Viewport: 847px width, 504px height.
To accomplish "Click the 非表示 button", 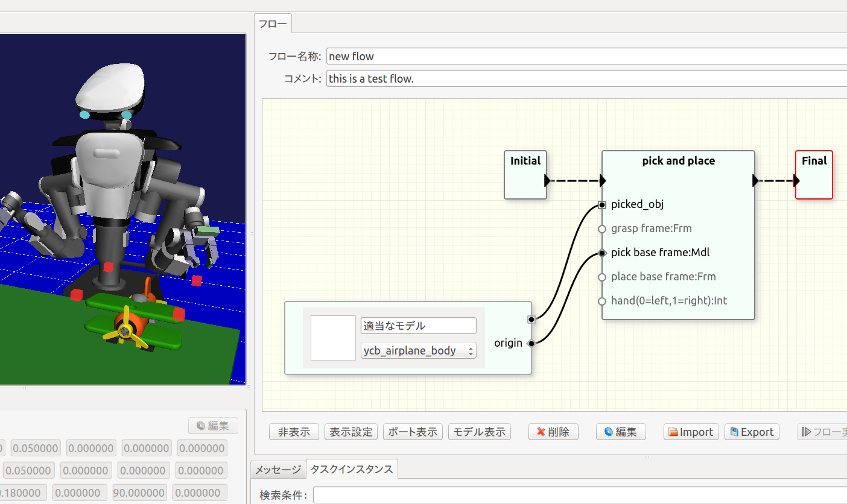I will (294, 432).
